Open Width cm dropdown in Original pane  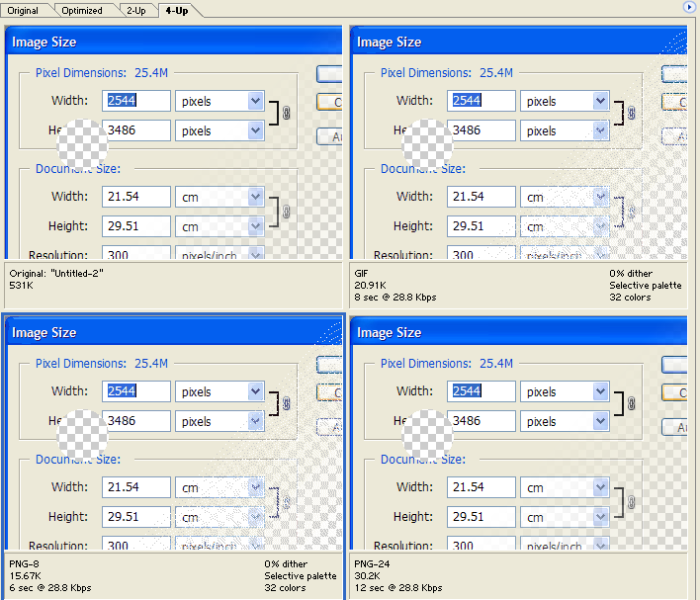click(255, 197)
